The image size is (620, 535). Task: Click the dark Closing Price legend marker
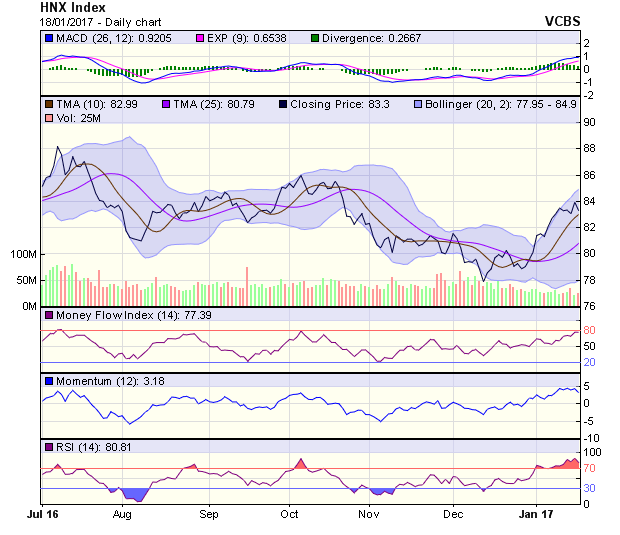pyautogui.click(x=283, y=104)
